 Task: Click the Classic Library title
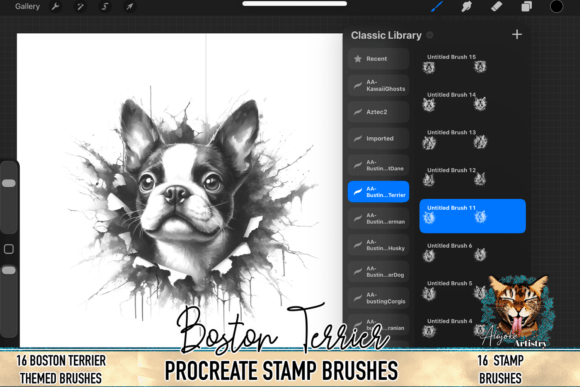[x=386, y=35]
